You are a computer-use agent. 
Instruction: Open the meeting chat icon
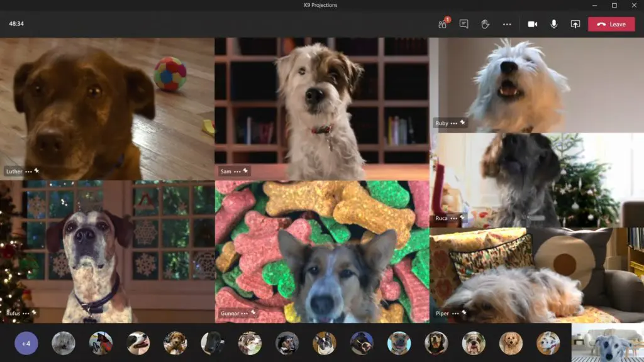point(464,25)
